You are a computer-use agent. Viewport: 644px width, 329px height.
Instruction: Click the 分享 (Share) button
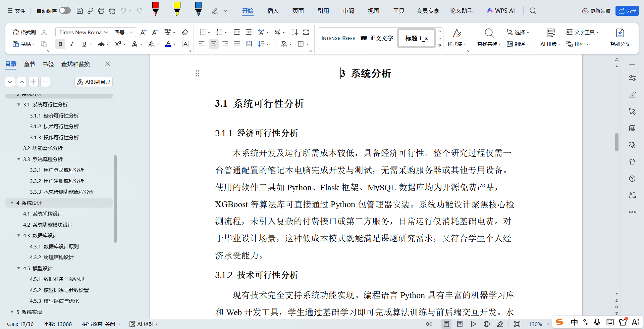pos(627,11)
